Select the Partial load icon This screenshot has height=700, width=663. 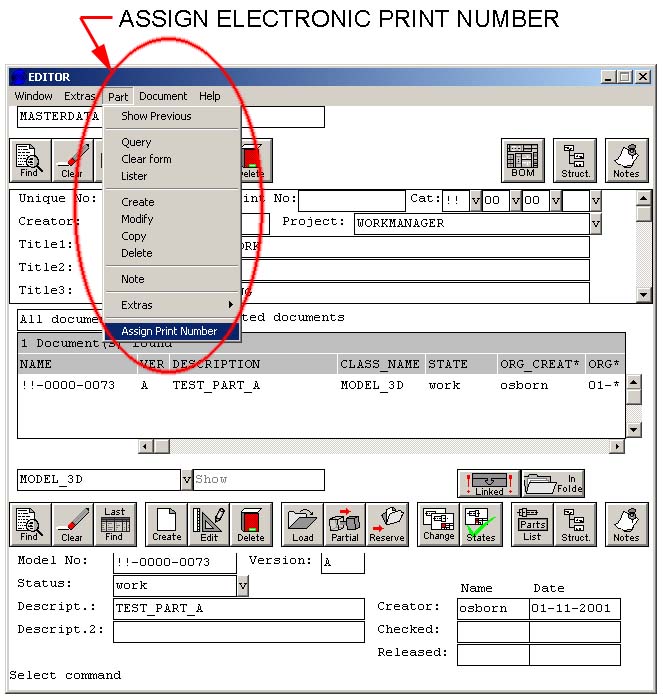345,524
